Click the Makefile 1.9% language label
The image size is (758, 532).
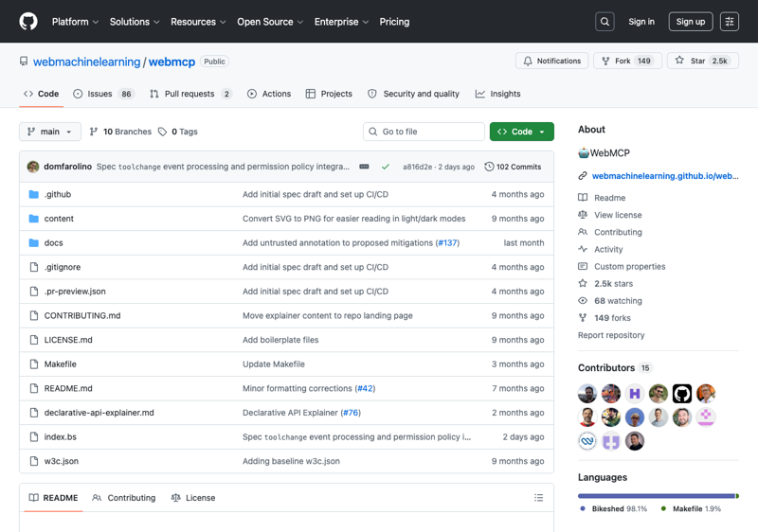[x=691, y=509]
